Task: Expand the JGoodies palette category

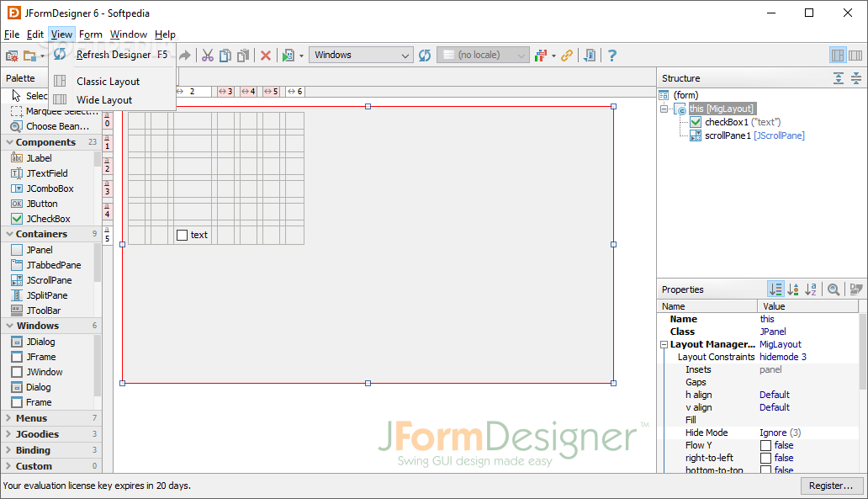Action: [x=9, y=434]
